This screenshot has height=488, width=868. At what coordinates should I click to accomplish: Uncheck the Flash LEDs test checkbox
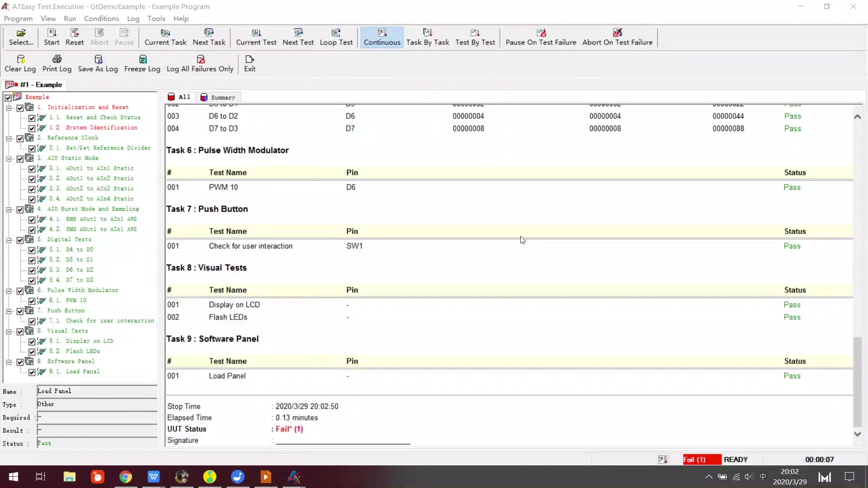pyautogui.click(x=32, y=352)
